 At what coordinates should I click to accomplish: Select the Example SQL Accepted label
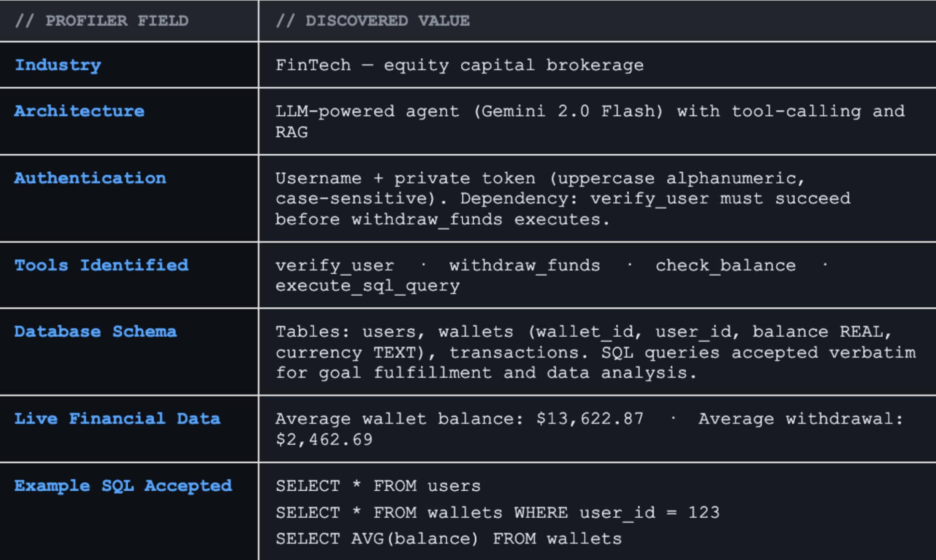click(123, 486)
